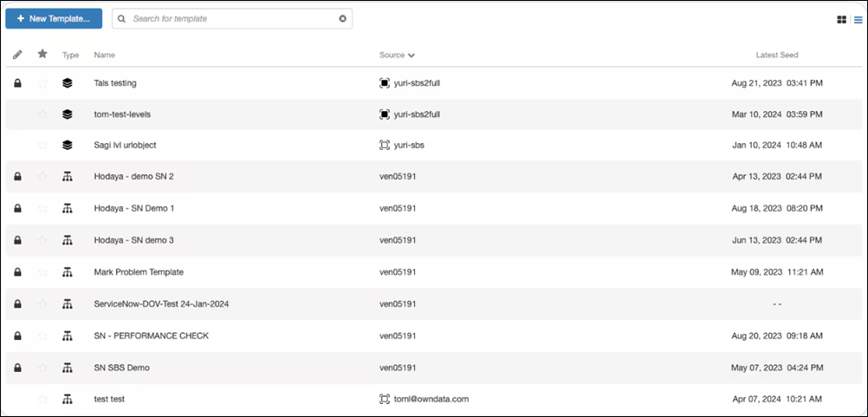Sort by the pencil edit column header
Image resolution: width=868 pixels, height=417 pixels.
[x=17, y=55]
